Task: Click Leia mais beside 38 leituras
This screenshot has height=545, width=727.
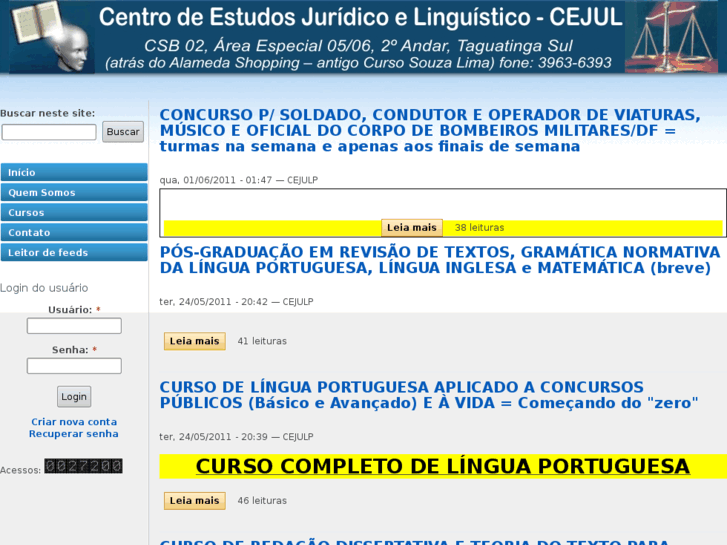Action: tap(412, 228)
